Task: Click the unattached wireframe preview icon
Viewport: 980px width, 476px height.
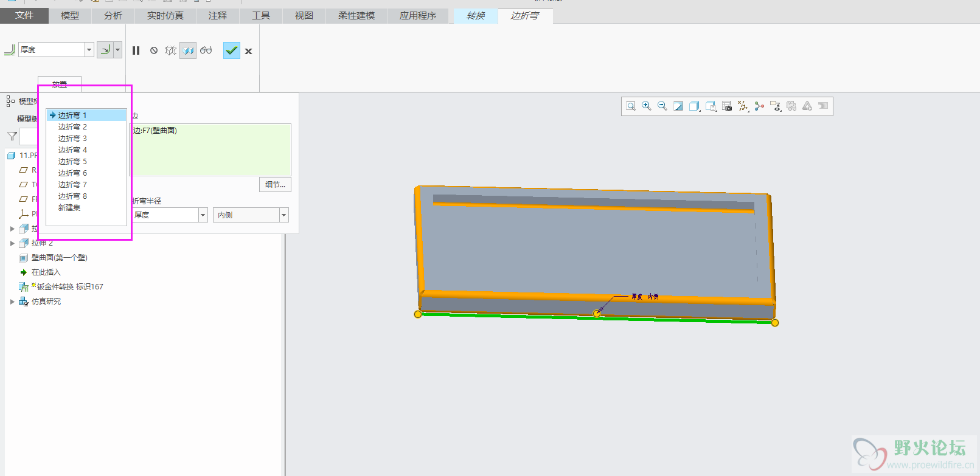Action: pyautogui.click(x=171, y=50)
